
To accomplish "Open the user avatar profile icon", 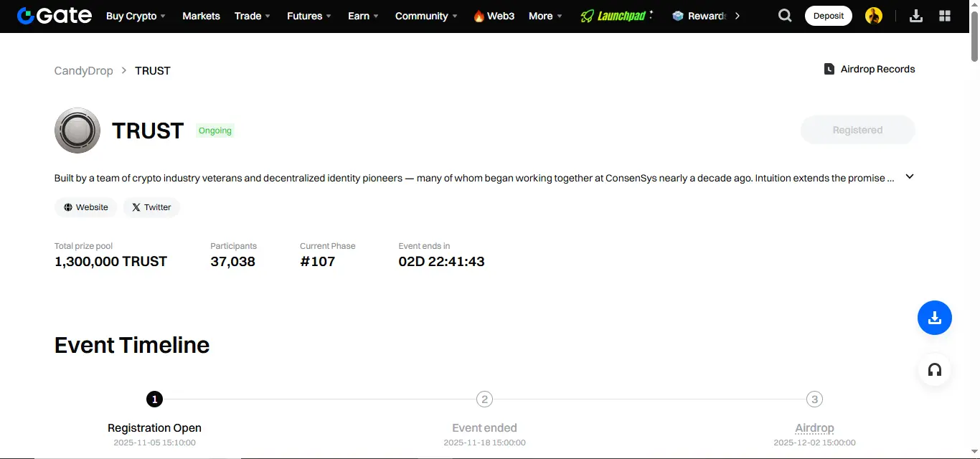I will [873, 16].
